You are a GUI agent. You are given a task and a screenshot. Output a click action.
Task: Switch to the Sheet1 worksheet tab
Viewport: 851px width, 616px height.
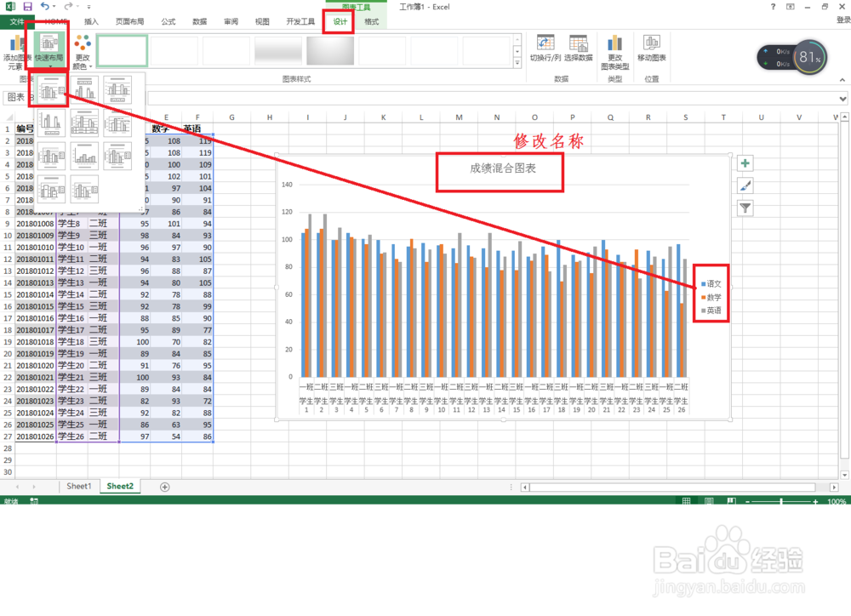tap(79, 487)
